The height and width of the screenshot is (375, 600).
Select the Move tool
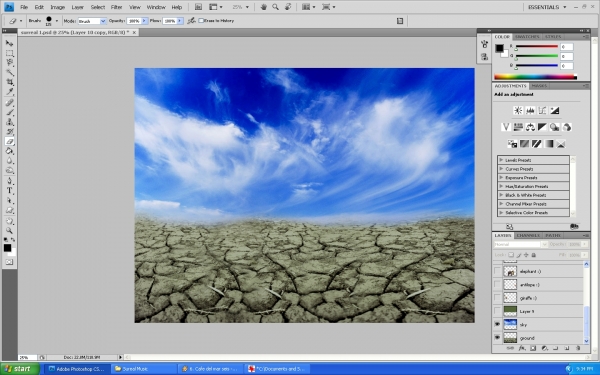point(9,43)
